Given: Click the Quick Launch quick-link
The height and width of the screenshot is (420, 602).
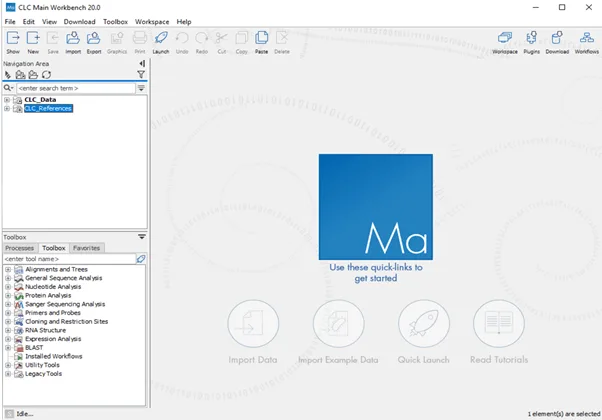Looking at the screenshot, I should click(423, 332).
